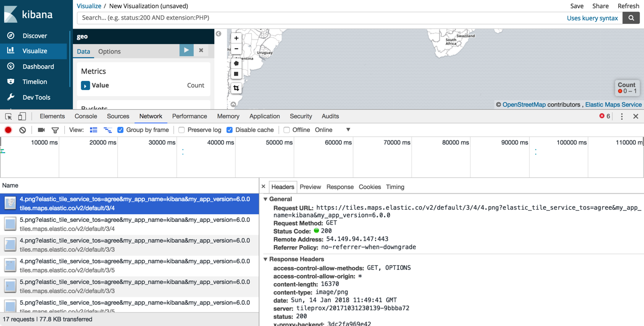Collapse the Response Headers section
Screen dimensions: 644x326
coord(266,259)
